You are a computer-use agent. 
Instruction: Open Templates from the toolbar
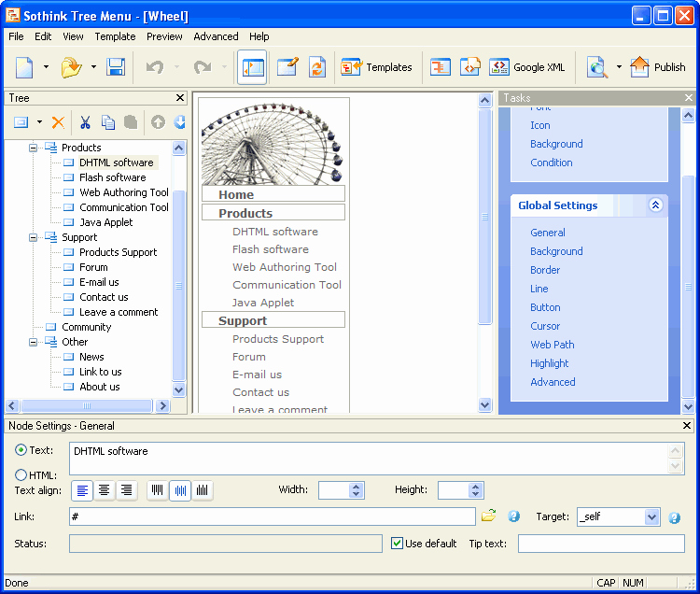376,67
